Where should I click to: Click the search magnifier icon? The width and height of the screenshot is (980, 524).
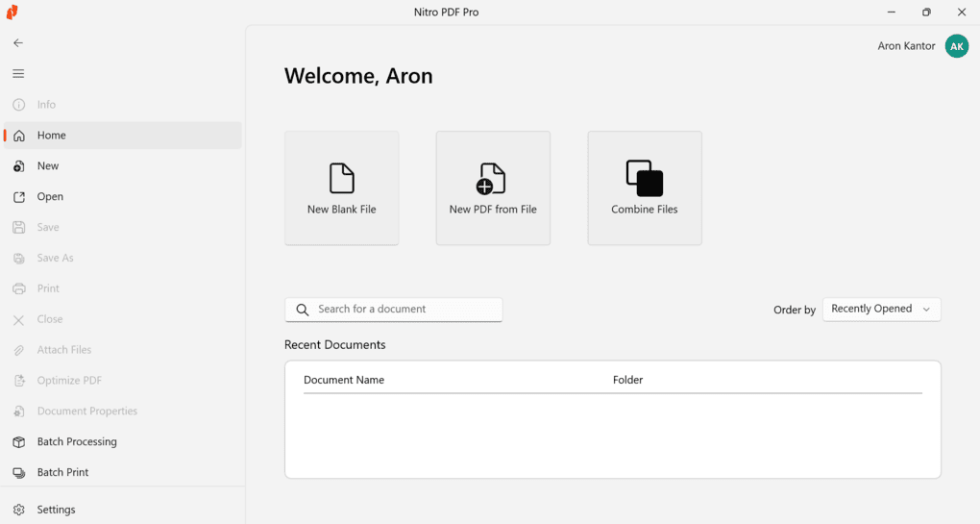click(303, 310)
